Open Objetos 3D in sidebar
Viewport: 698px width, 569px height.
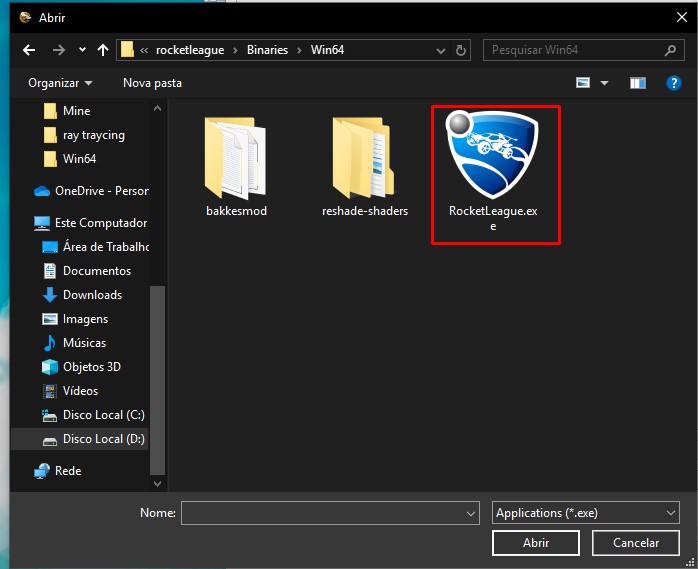pos(81,367)
